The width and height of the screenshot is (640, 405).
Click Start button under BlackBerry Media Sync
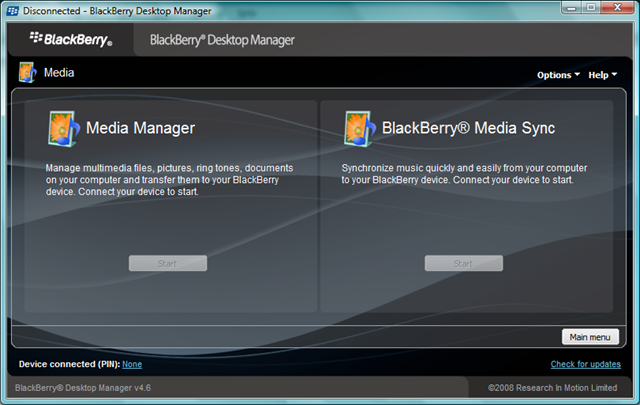click(x=464, y=263)
